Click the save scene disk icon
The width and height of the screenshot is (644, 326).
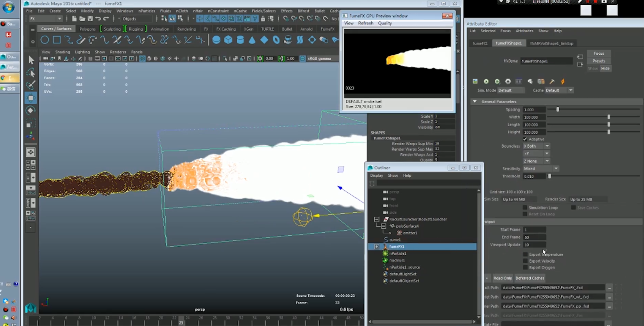[90, 18]
